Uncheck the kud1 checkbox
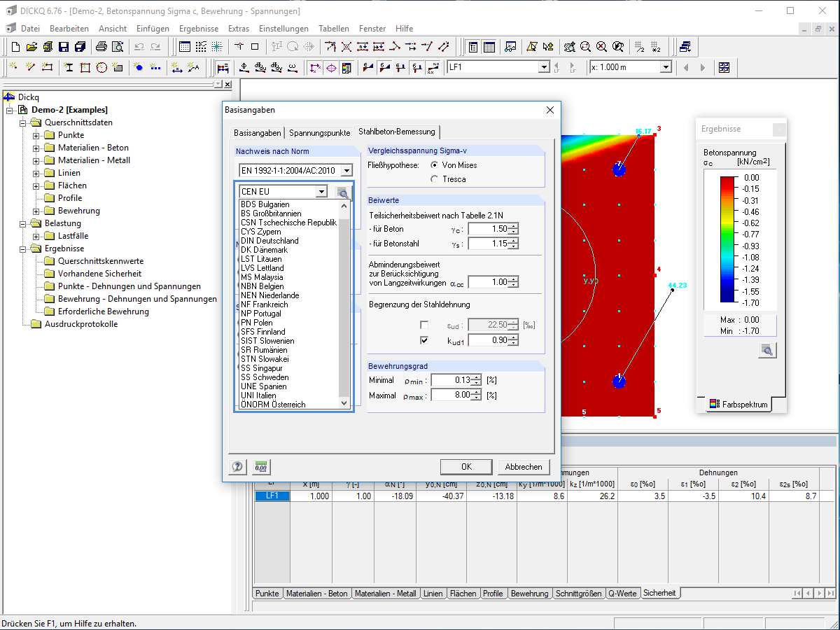Viewport: 840px width, 630px height. (424, 340)
